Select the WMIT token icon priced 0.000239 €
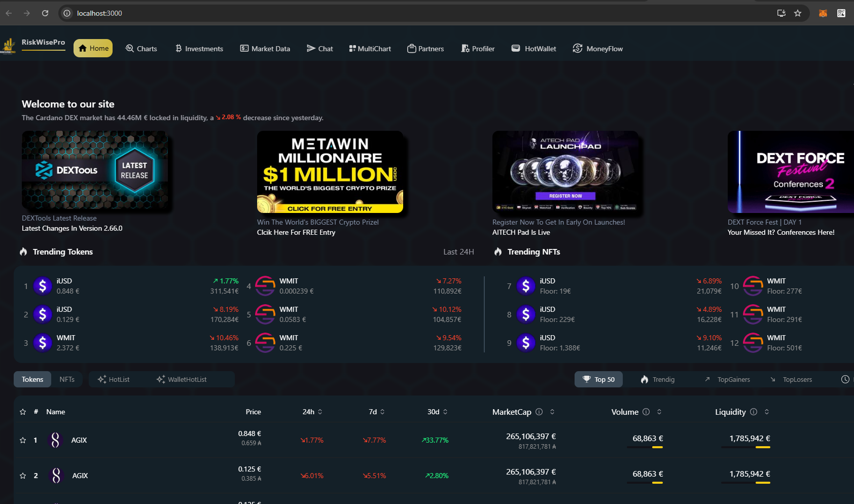 click(265, 286)
